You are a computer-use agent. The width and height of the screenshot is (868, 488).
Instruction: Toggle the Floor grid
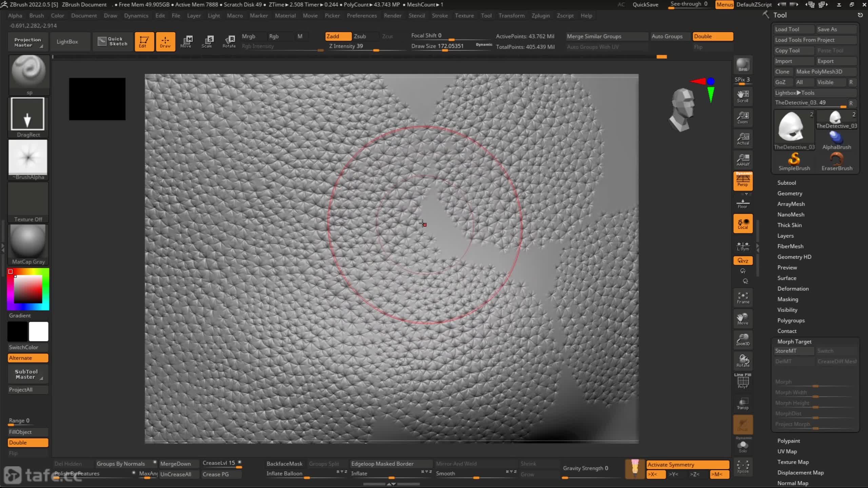coord(743,203)
